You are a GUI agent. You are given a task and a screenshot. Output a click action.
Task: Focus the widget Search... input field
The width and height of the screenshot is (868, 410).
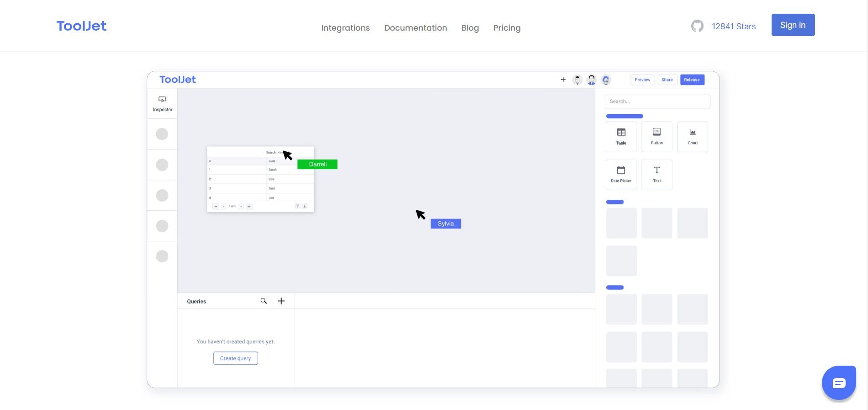[x=657, y=101]
